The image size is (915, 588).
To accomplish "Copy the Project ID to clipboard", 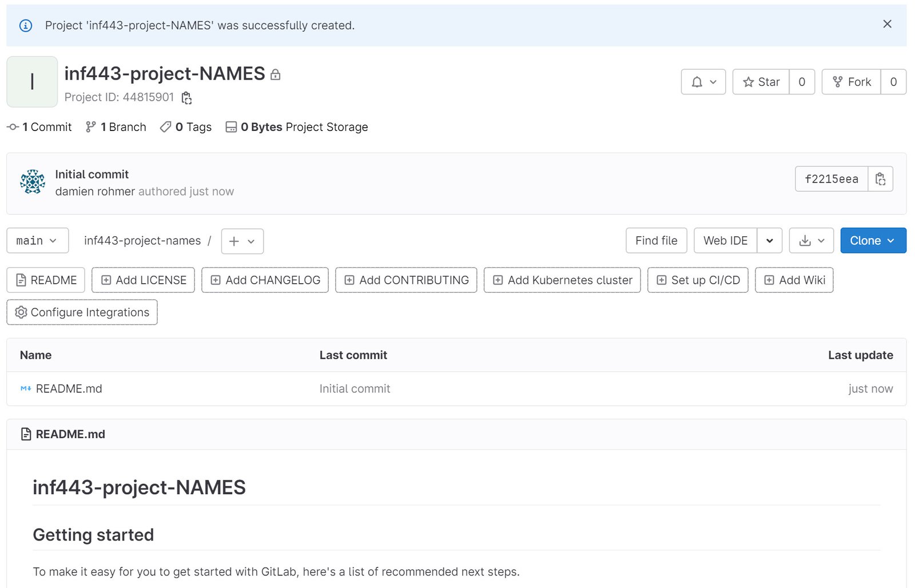I will (x=186, y=98).
